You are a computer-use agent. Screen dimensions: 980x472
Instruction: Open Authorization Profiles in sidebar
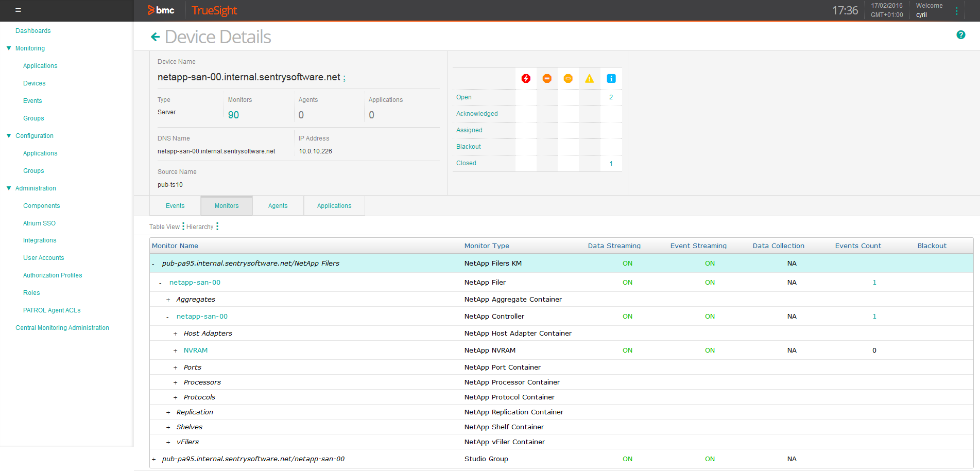click(53, 275)
